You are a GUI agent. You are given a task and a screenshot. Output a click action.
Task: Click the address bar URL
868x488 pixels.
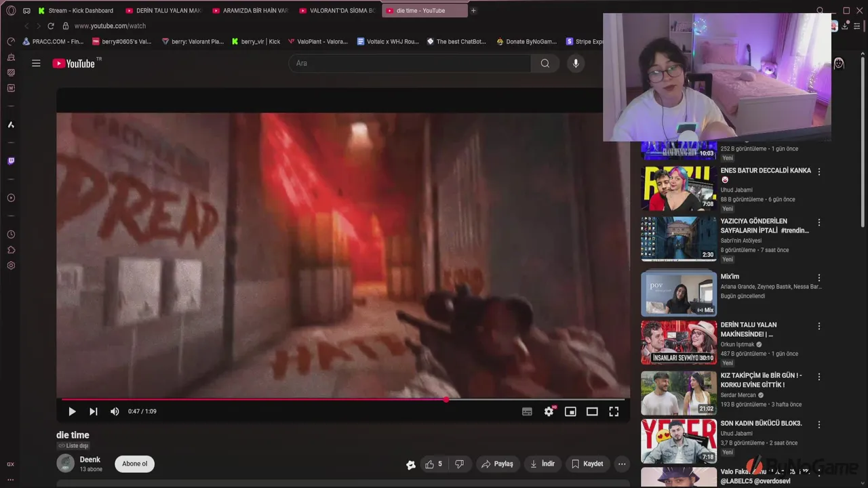(110, 26)
